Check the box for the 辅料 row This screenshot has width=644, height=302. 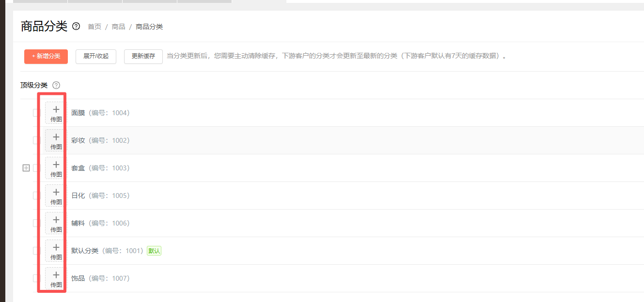tap(35, 223)
